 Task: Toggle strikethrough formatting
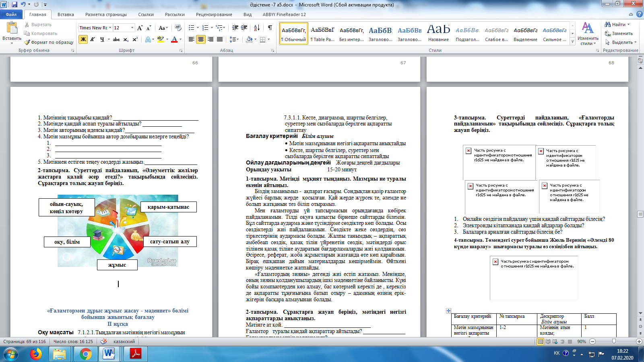(x=116, y=39)
